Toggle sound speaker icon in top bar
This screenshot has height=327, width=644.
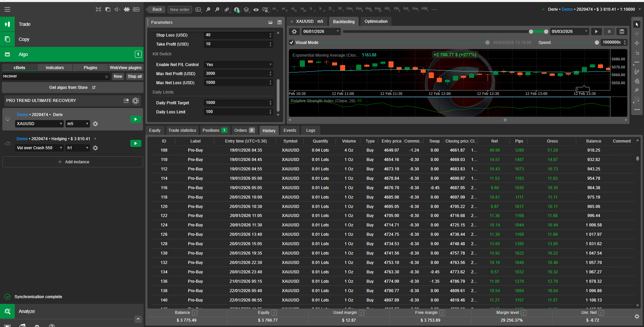117,9
